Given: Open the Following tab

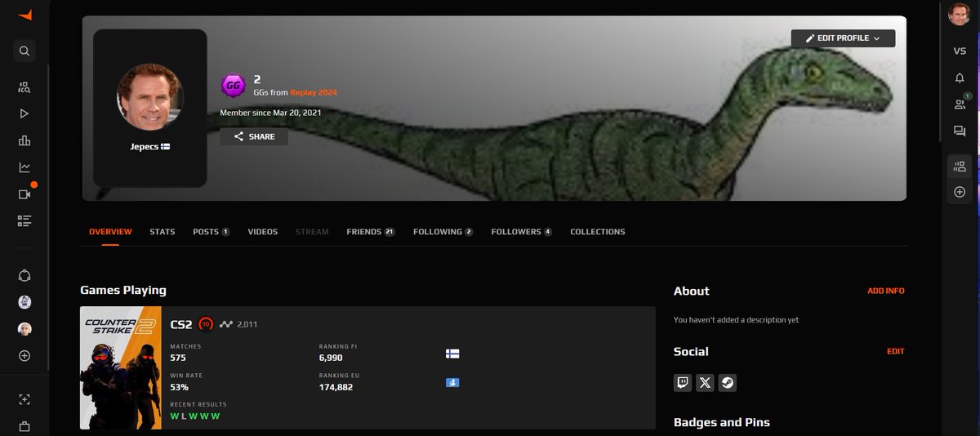Looking at the screenshot, I should pyautogui.click(x=443, y=232).
